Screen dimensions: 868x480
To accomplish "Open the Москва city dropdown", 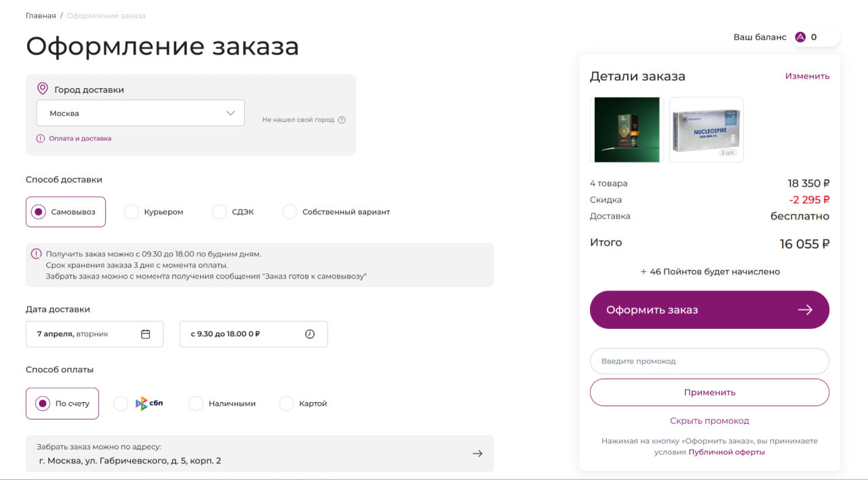I will [140, 113].
